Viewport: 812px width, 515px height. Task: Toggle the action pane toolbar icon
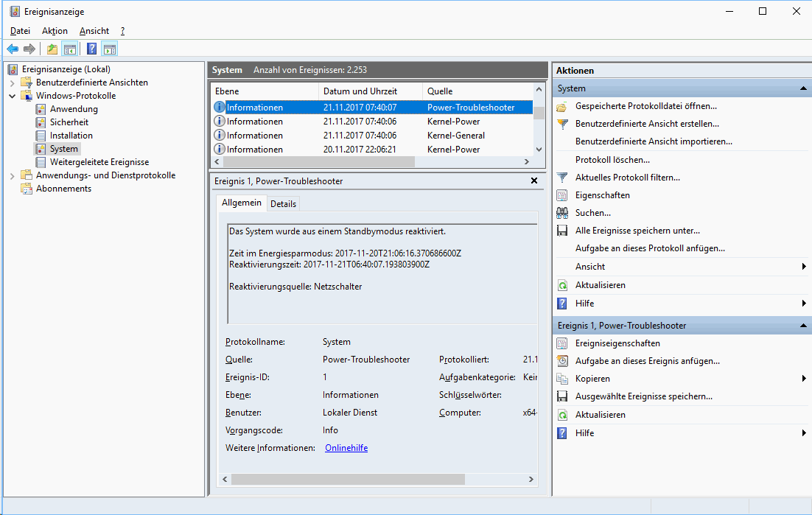click(x=109, y=49)
